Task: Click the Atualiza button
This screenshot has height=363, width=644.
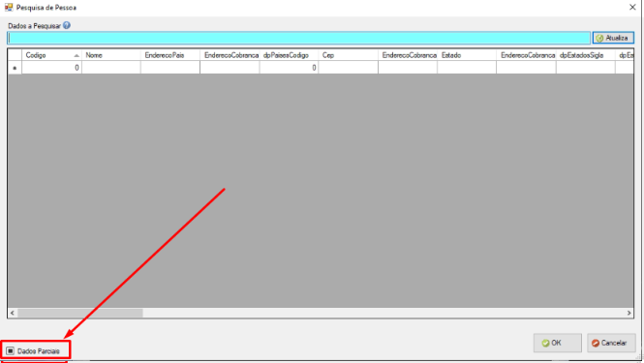Action: [x=613, y=38]
